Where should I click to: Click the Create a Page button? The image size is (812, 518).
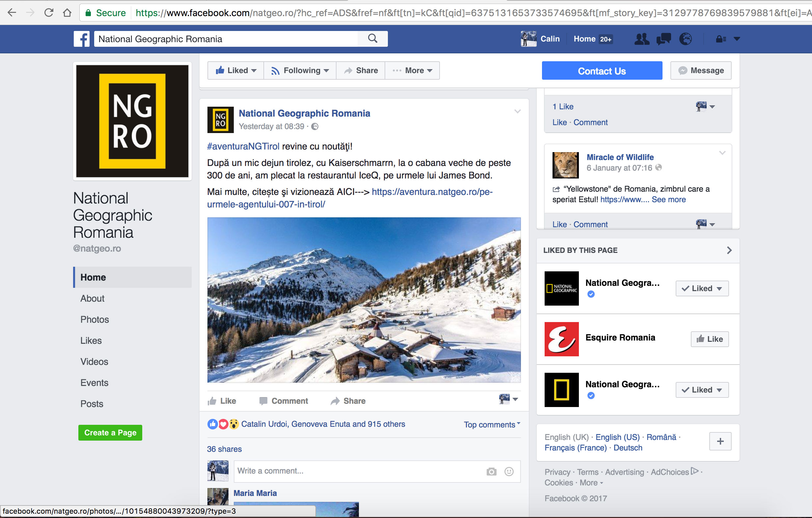coord(110,433)
